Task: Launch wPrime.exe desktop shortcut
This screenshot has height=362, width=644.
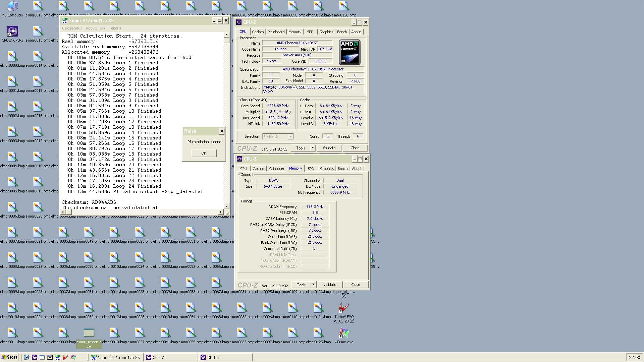Action: tap(344, 336)
